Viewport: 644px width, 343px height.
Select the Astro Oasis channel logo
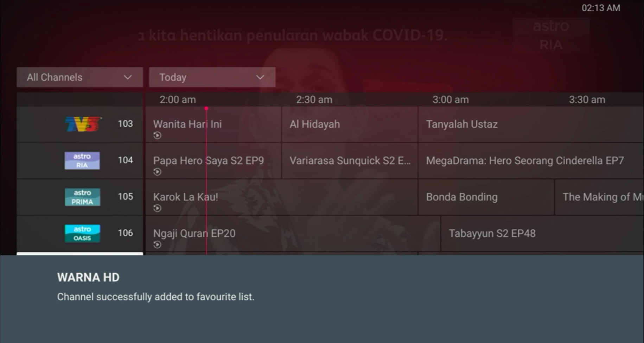[82, 233]
